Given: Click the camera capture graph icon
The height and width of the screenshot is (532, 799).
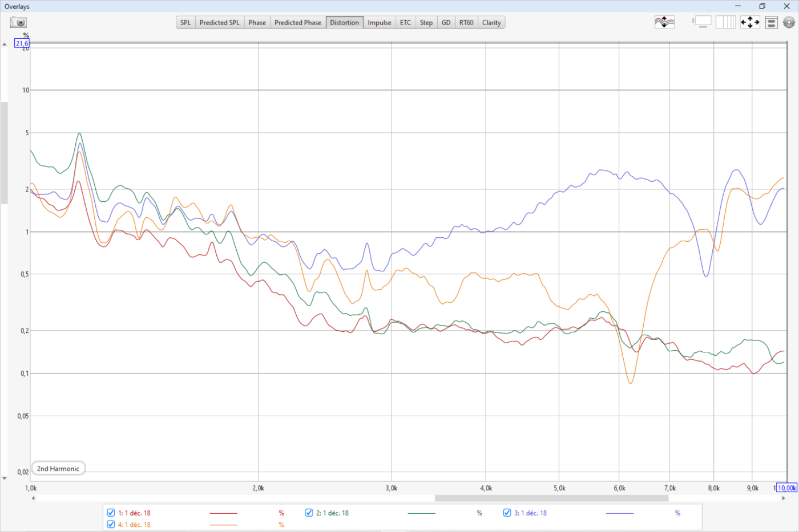Looking at the screenshot, I should [x=18, y=22].
